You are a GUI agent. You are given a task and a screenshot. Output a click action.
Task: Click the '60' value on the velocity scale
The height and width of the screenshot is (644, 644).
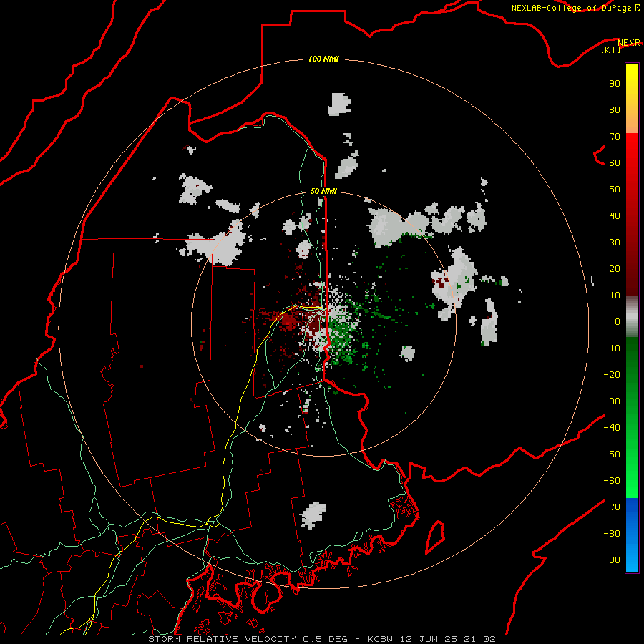pyautogui.click(x=615, y=162)
